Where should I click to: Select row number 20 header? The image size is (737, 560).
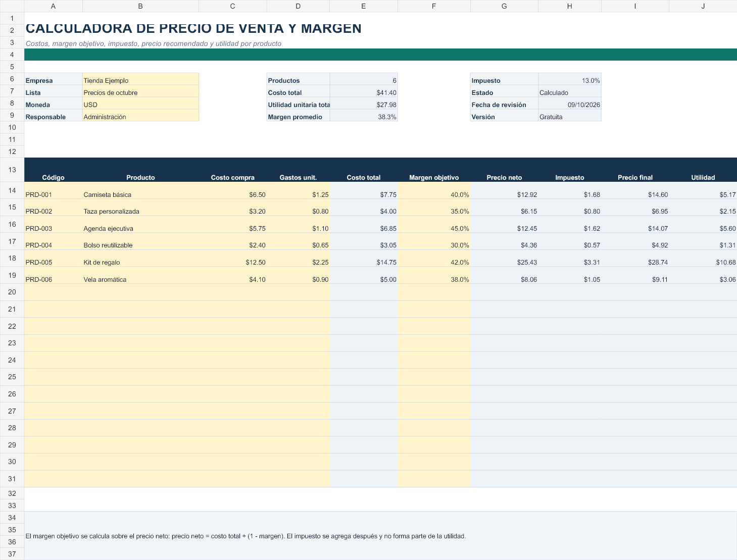pos(12,292)
